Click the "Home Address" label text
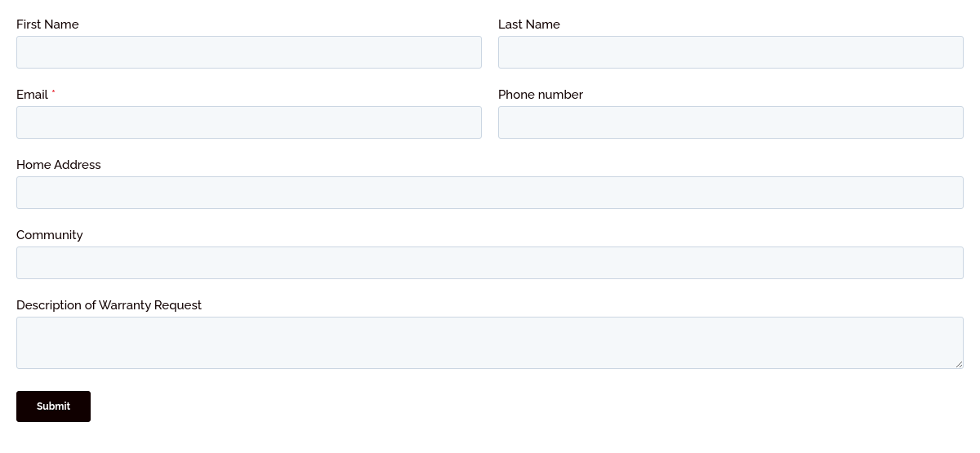The height and width of the screenshot is (453, 980). (x=59, y=165)
